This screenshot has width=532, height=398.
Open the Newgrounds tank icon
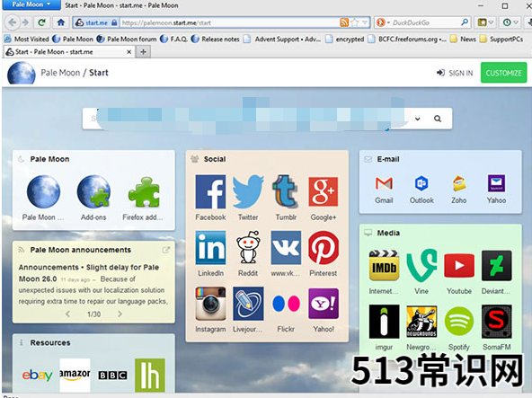click(421, 322)
